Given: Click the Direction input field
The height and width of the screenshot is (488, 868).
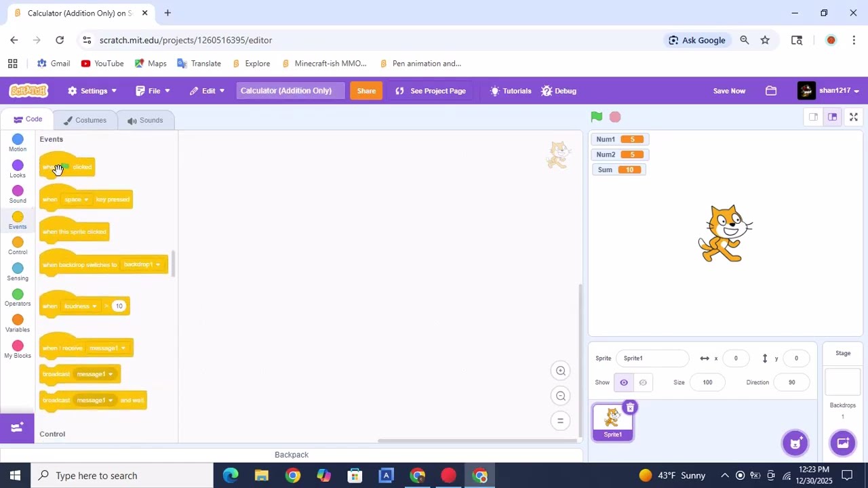Looking at the screenshot, I should (791, 382).
